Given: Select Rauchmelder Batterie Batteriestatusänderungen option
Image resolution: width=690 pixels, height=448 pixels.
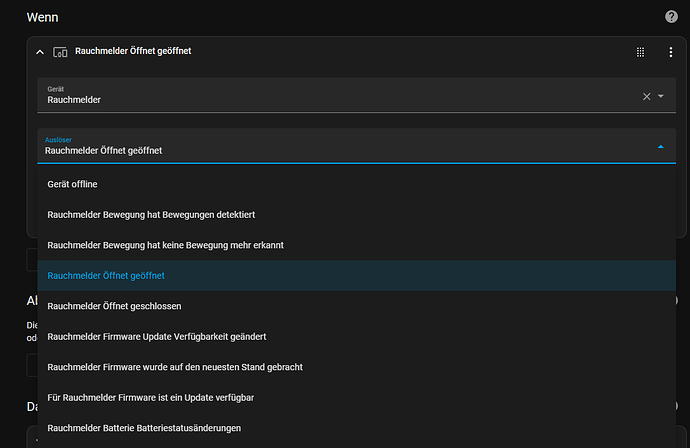Looking at the screenshot, I should click(356, 428).
